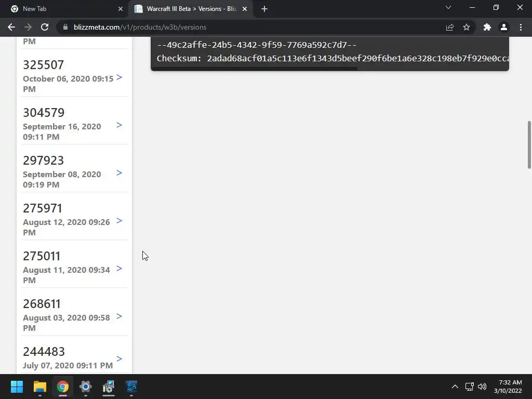This screenshot has width=532, height=399.
Task: Open the tab search dropdown
Action: (448, 7)
